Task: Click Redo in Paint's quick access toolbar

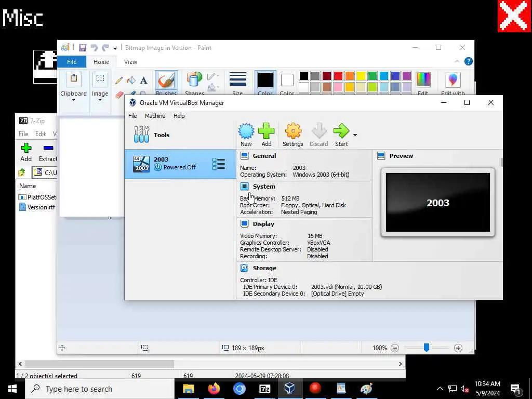Action: tap(105, 48)
